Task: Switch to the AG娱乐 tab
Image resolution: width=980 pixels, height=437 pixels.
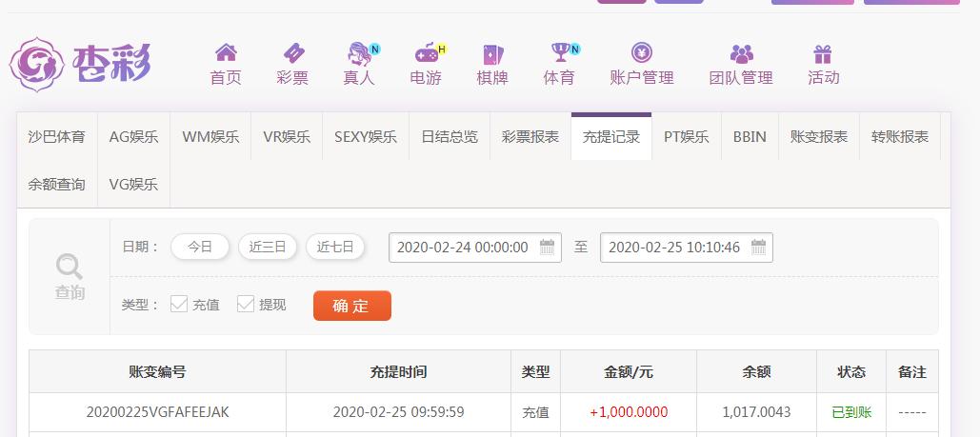Action: pos(133,136)
